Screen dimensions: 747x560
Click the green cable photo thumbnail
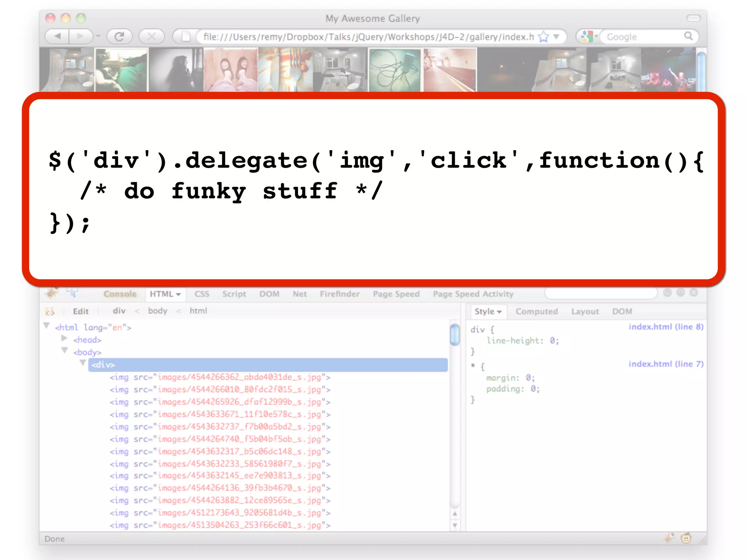pyautogui.click(x=395, y=70)
